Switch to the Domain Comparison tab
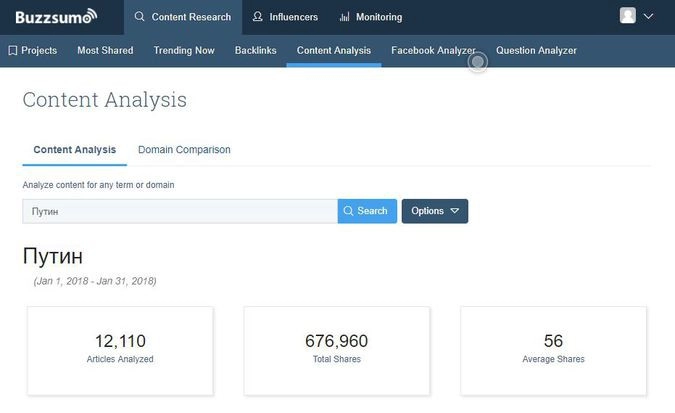The height and width of the screenshot is (413, 675). click(184, 150)
